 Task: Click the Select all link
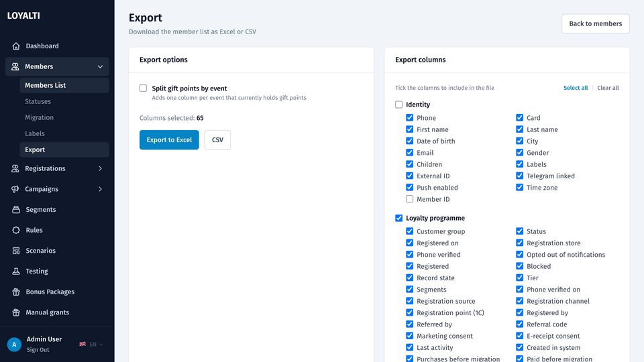(x=576, y=88)
